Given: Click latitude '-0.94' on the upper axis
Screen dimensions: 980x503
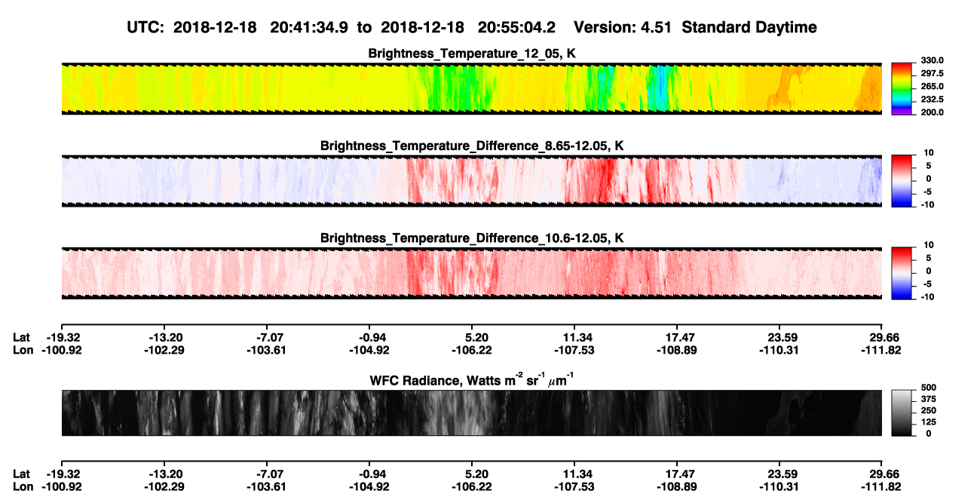Looking at the screenshot, I should pyautogui.click(x=369, y=337).
